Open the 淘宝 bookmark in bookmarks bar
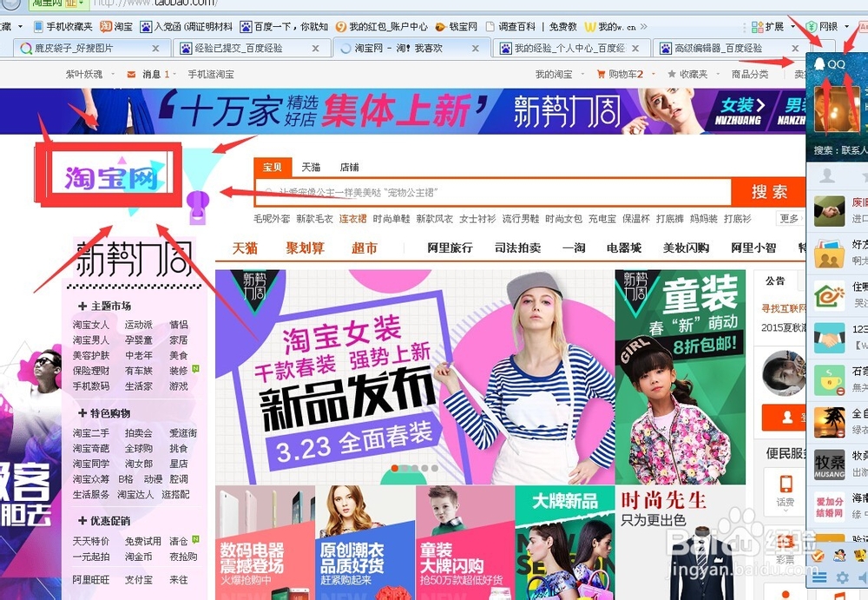The height and width of the screenshot is (600, 868). (116, 27)
